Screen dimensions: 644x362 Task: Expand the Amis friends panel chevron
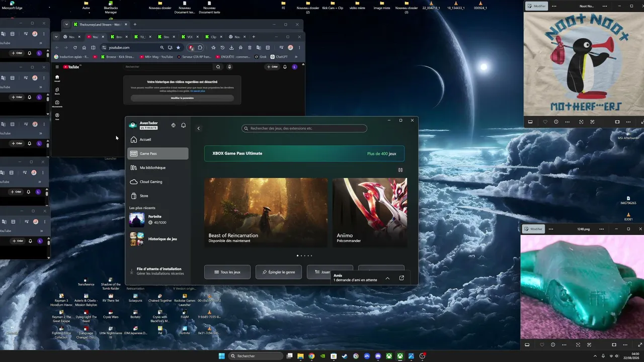[x=387, y=278]
